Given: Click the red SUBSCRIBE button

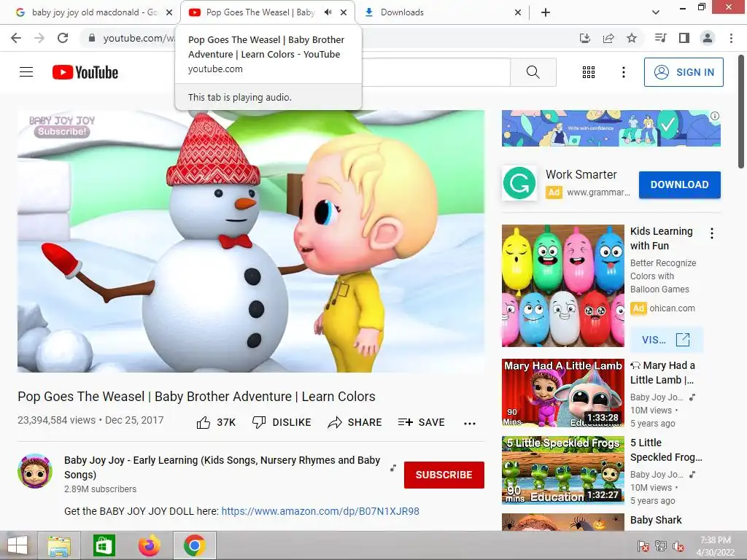Looking at the screenshot, I should point(444,475).
